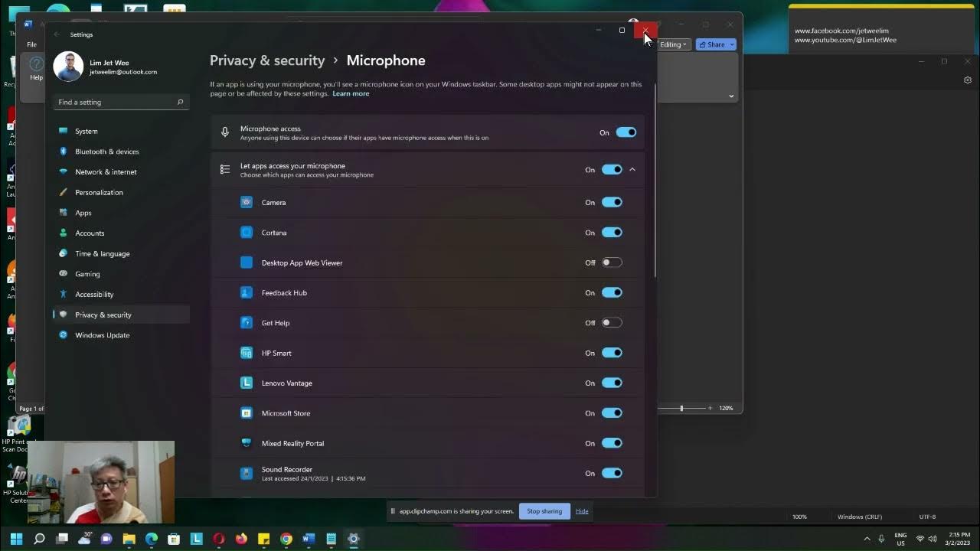980x551 pixels.
Task: Switch to Word from the taskbar
Action: tap(309, 539)
